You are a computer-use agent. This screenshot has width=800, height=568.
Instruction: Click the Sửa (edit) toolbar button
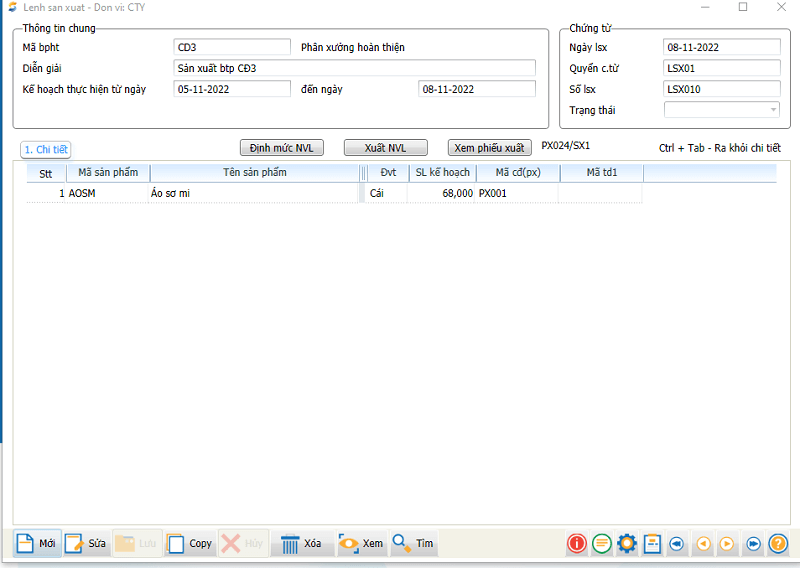point(86,543)
